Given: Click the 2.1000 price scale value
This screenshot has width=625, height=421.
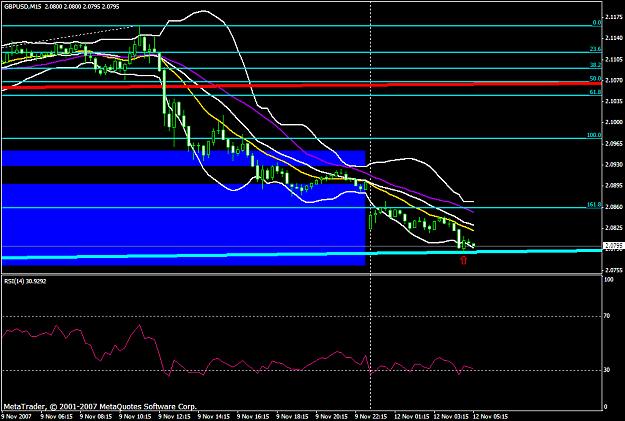Looking at the screenshot, I should point(614,122).
